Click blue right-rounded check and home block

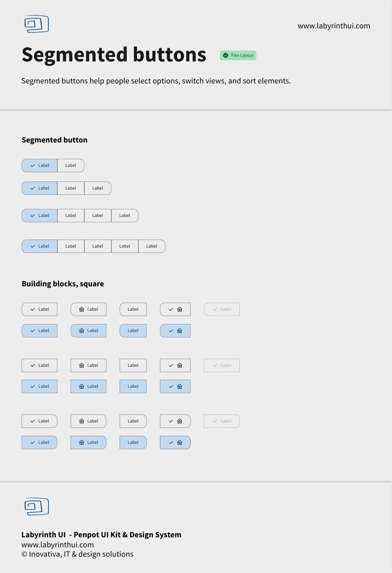(175, 443)
